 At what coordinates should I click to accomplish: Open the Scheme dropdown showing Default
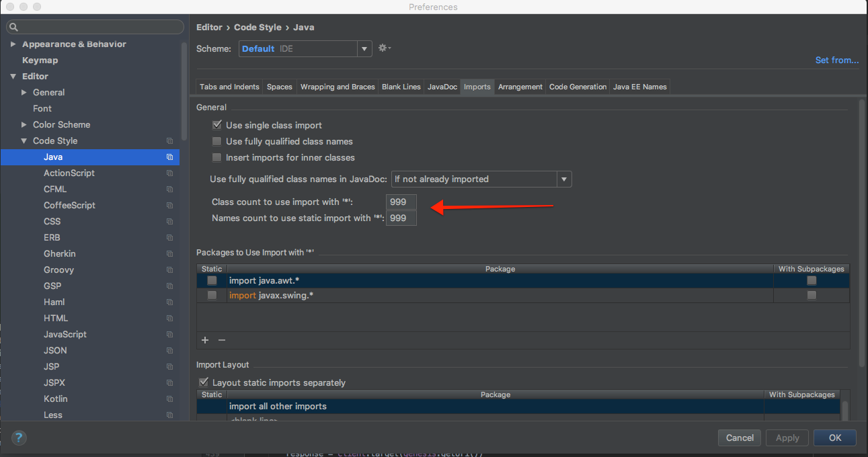coord(305,48)
